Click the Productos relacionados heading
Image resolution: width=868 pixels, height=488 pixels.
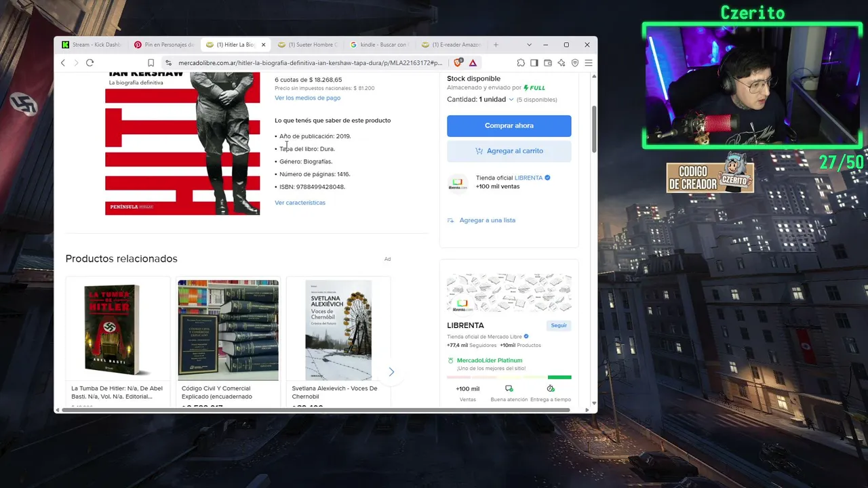[x=121, y=258]
